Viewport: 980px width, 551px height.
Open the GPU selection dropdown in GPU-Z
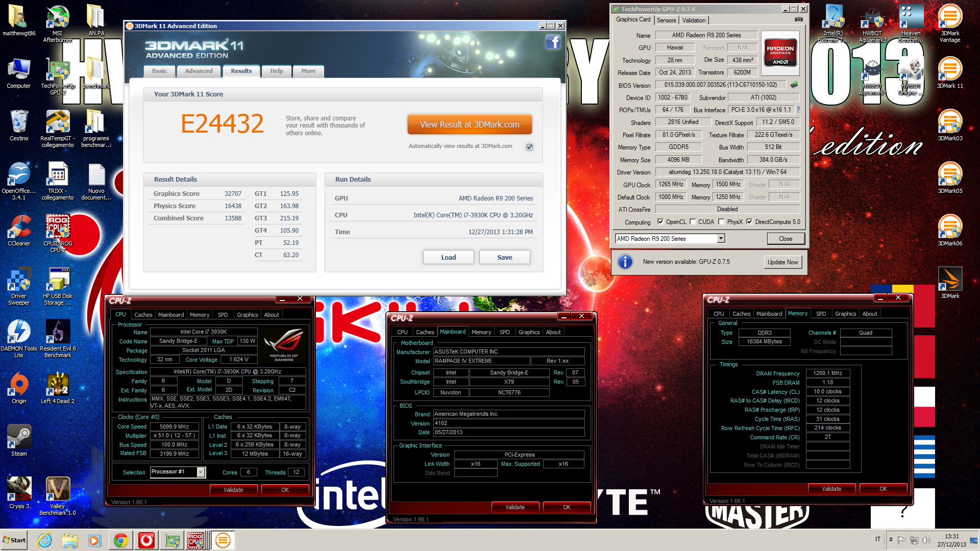coord(721,238)
